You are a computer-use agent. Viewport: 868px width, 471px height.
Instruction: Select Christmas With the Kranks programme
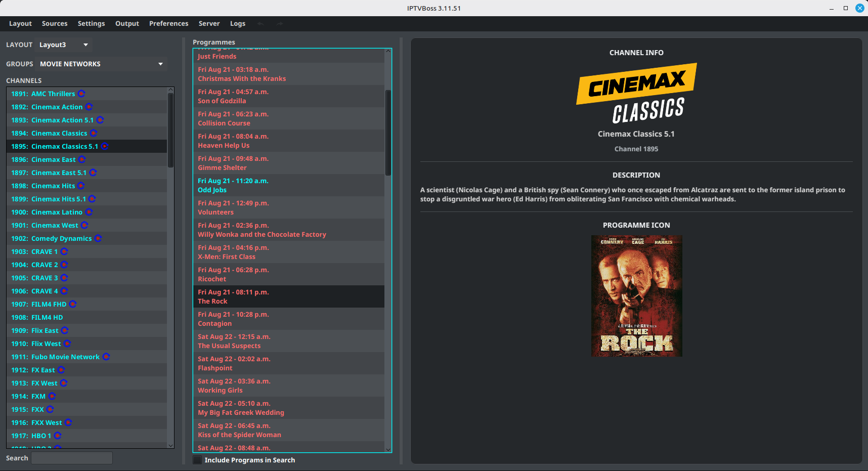289,74
